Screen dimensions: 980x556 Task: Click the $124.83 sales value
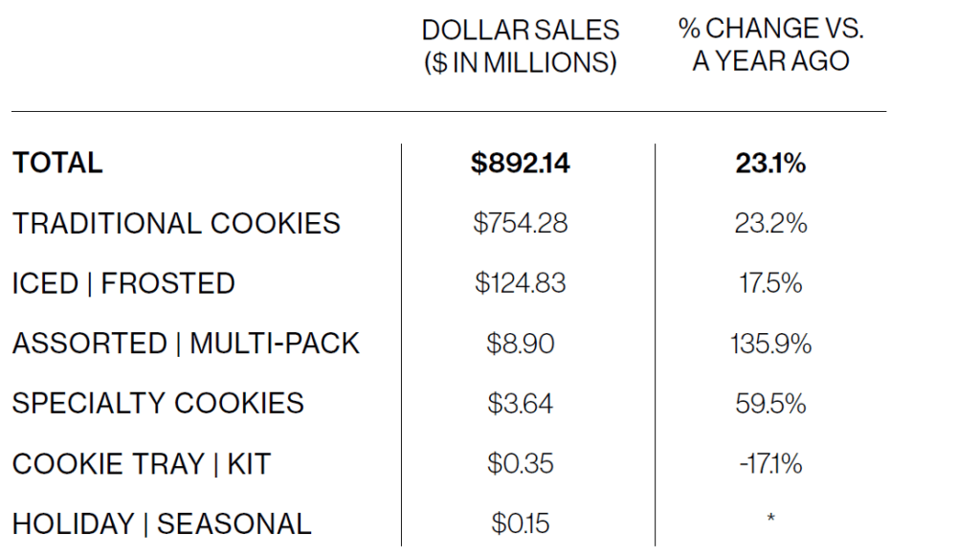[x=520, y=283]
